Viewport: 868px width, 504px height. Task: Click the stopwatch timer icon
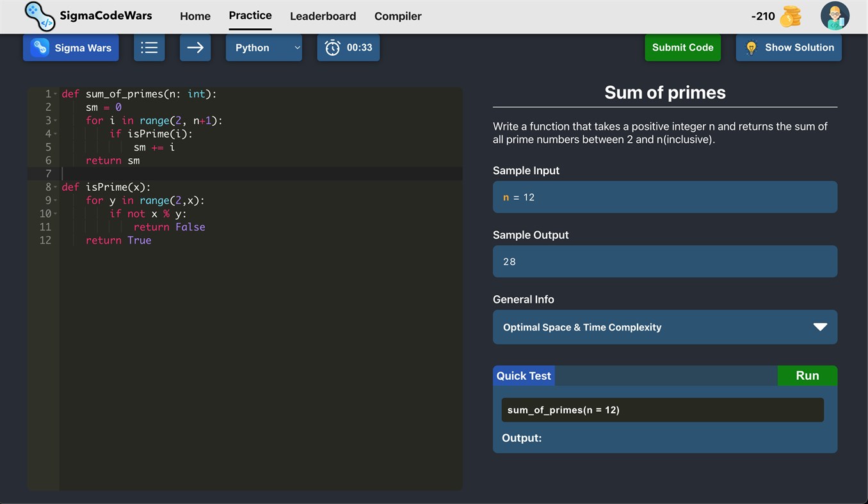tap(332, 47)
